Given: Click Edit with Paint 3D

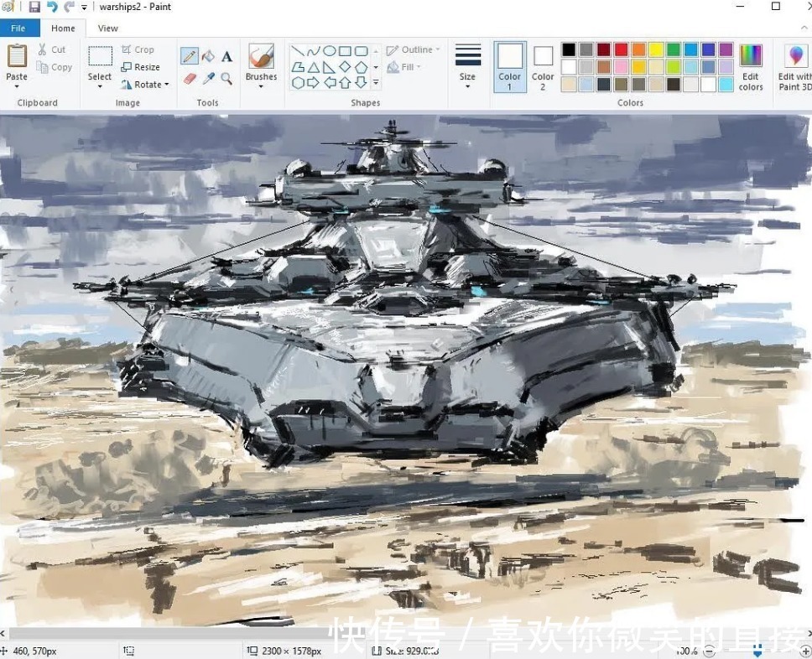Looking at the screenshot, I should coord(794,65).
